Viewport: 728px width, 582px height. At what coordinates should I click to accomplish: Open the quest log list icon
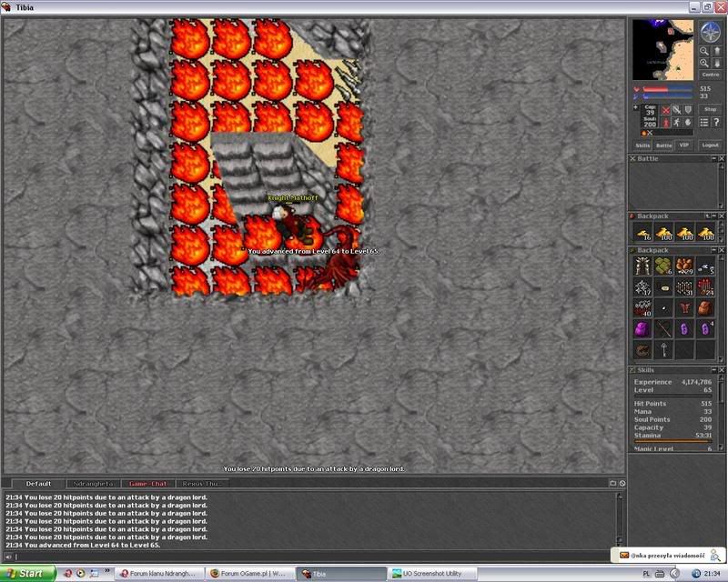coord(704,122)
